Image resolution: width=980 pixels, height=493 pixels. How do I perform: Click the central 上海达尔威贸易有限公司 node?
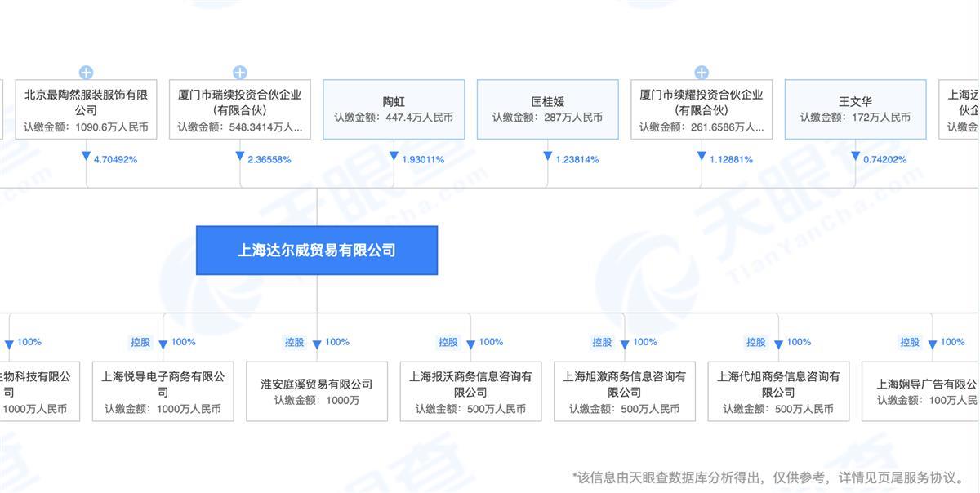point(317,250)
